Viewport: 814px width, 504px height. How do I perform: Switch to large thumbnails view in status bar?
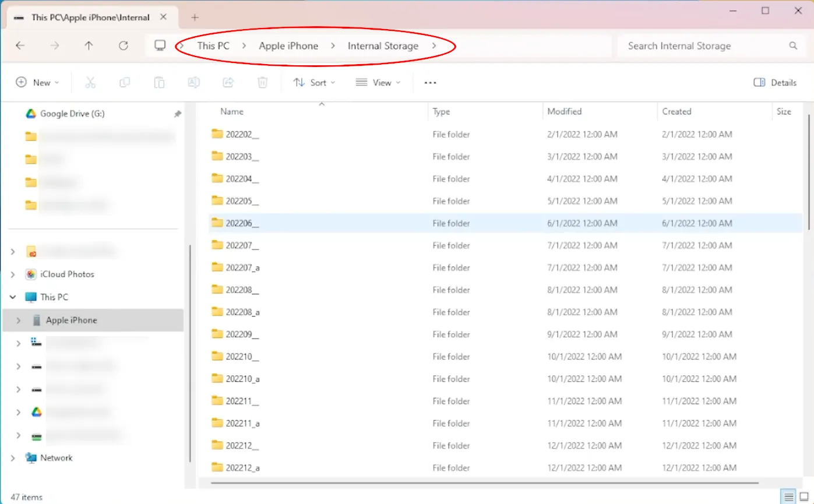[804, 497]
